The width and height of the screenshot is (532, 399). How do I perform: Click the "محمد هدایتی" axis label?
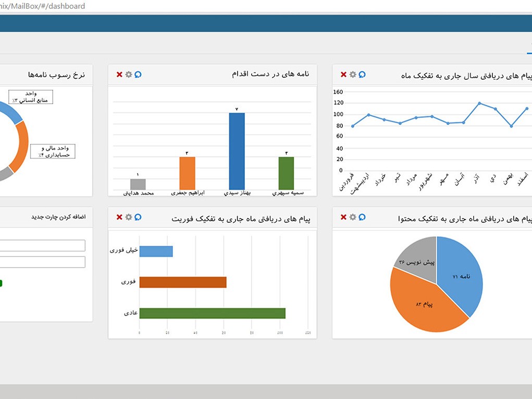tap(138, 193)
